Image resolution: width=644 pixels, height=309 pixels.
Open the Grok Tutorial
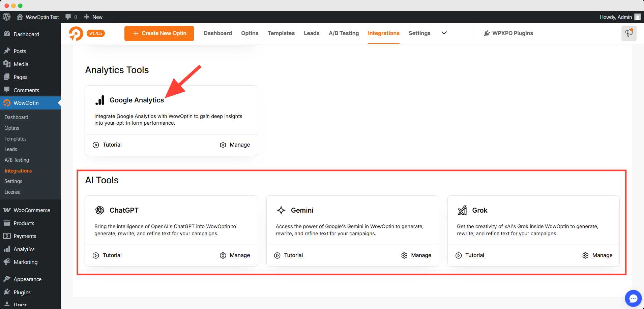tap(470, 255)
